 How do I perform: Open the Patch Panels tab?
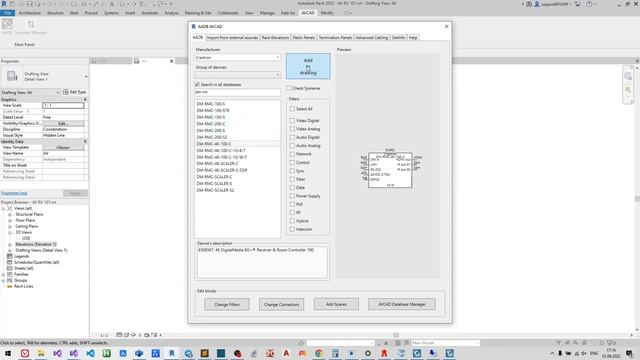304,38
